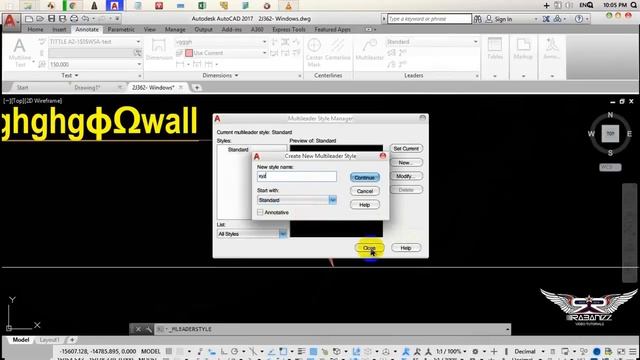Click the Save icon in quick access toolbar
The height and width of the screenshot is (360, 640).
point(51,19)
